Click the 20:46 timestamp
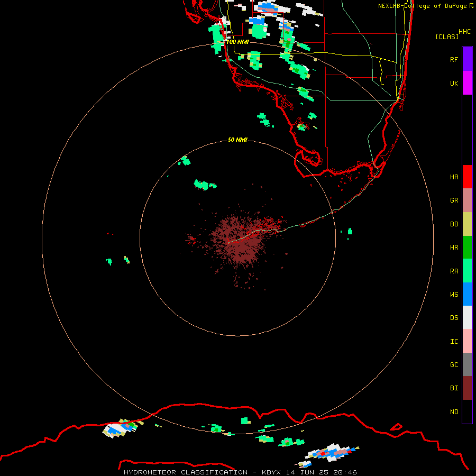The image size is (476, 476). (345, 472)
